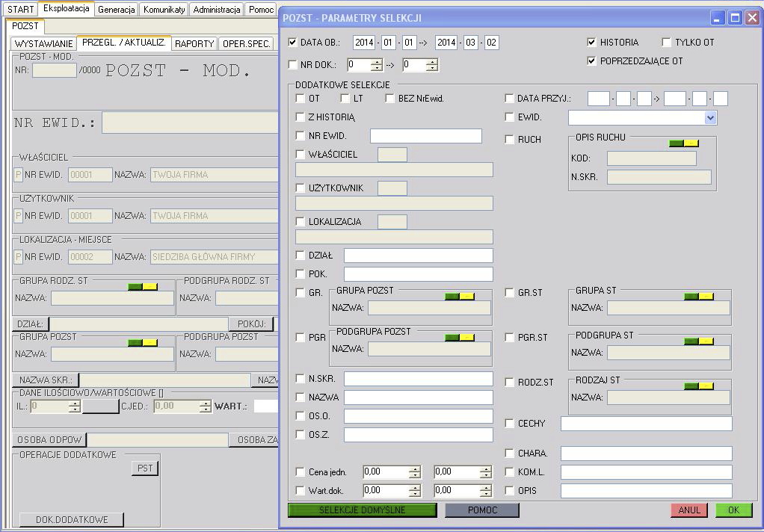Check the RODZ.ST checkbox
The image size is (764, 532).
pyautogui.click(x=509, y=382)
